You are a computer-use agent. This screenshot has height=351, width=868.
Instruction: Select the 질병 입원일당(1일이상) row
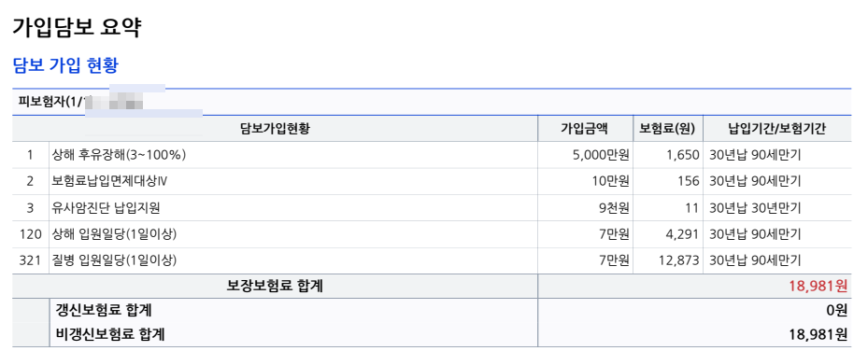pyautogui.click(x=432, y=260)
